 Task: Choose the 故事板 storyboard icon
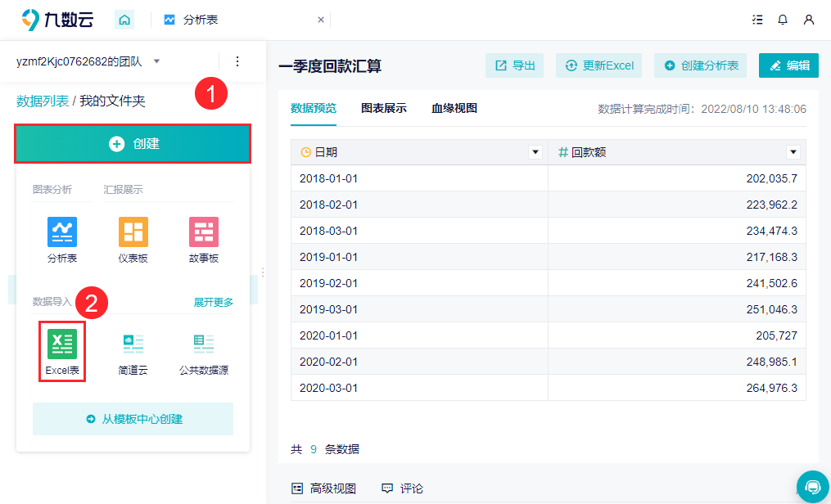204,232
